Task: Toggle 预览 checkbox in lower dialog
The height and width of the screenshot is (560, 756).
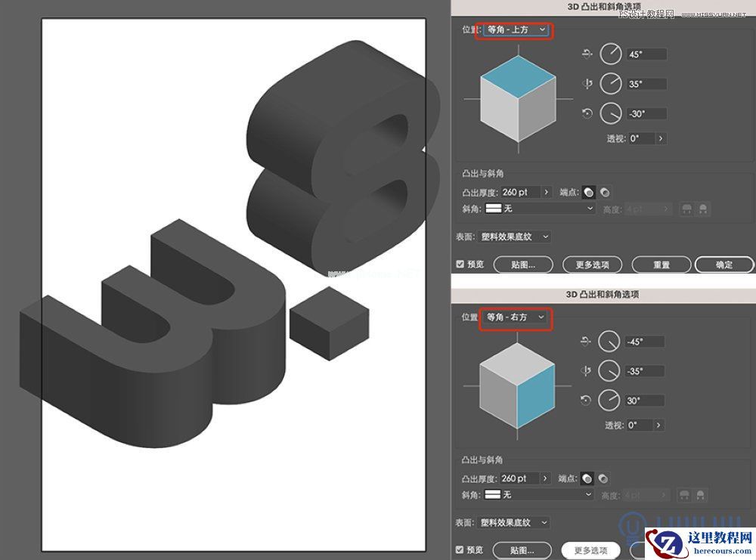Action: tap(460, 550)
